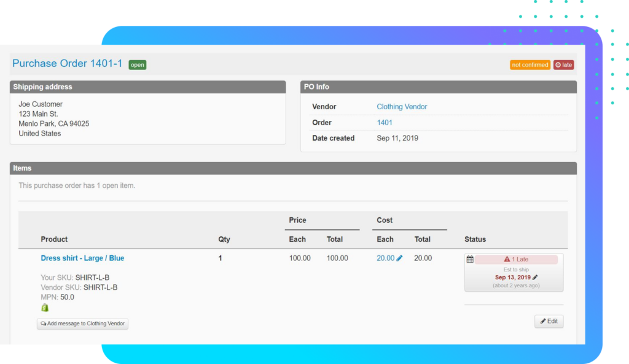Click the Purchase Order 1401-1 title
This screenshot has width=629, height=364.
(67, 64)
